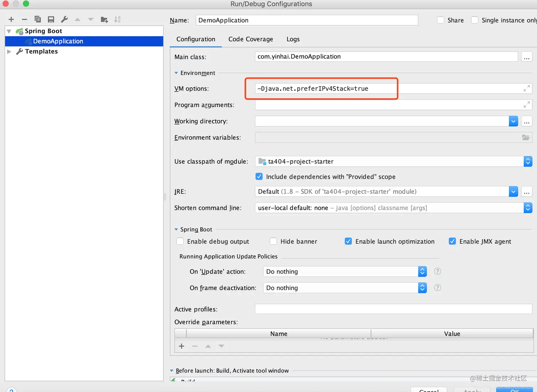Image resolution: width=537 pixels, height=392 pixels.
Task: Move override parameter down
Action: click(x=221, y=346)
